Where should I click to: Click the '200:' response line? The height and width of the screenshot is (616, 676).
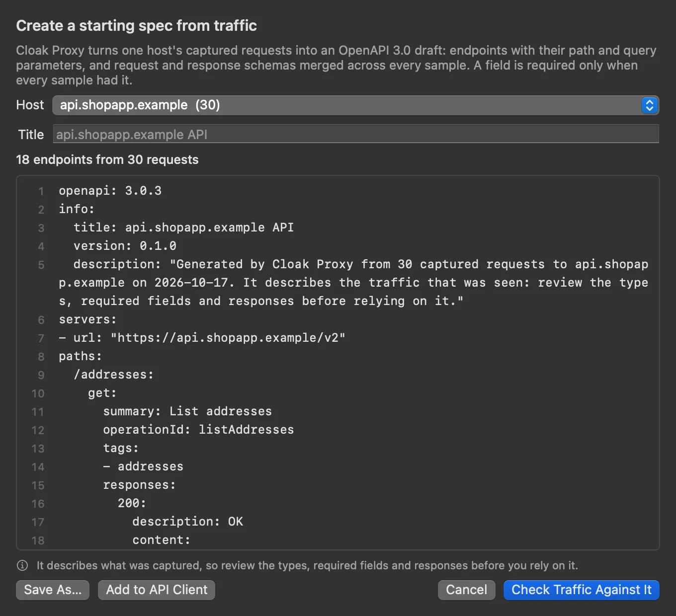click(132, 503)
